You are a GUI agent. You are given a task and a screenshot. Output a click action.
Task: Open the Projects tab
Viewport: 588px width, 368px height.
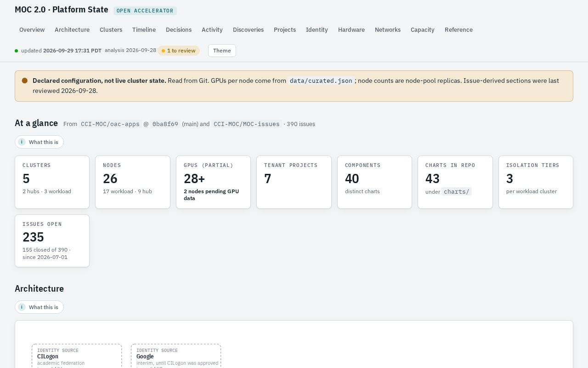click(x=285, y=29)
